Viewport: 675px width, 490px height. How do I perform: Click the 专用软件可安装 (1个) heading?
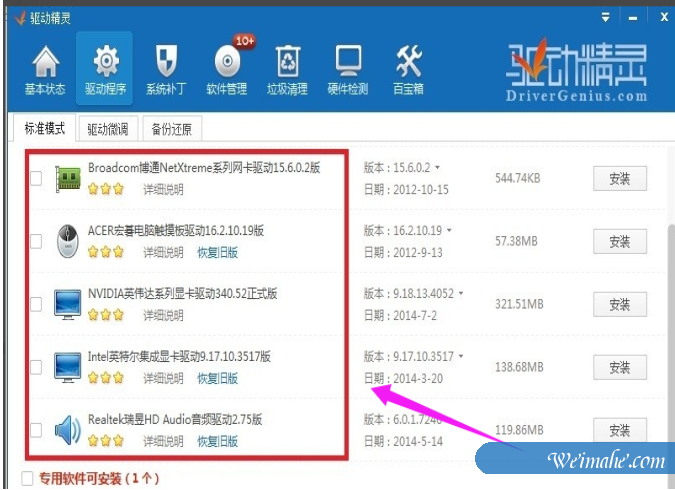pyautogui.click(x=99, y=478)
